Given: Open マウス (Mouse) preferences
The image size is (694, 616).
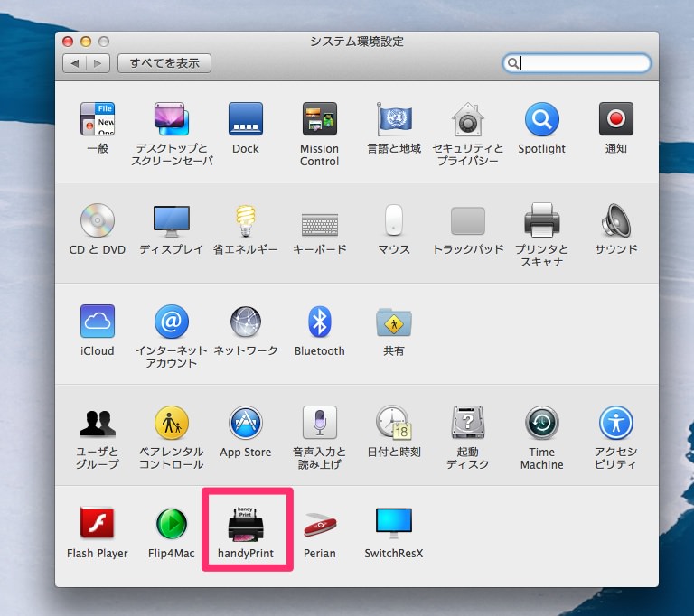Looking at the screenshot, I should [394, 219].
